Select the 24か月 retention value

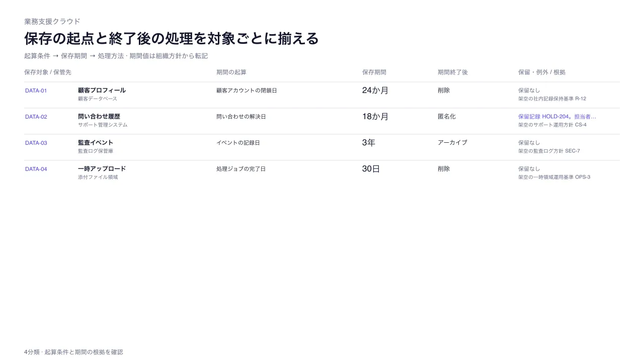(x=375, y=90)
